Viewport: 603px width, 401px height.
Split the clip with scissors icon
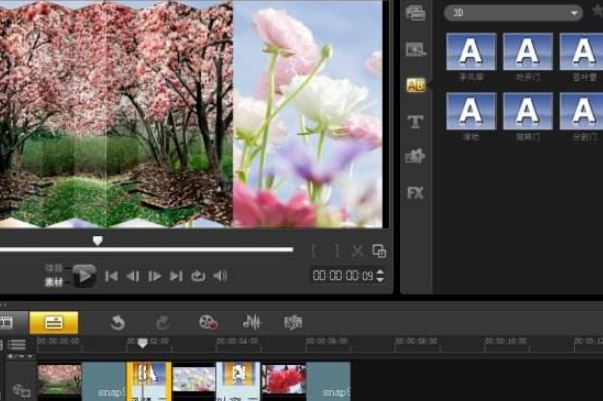(358, 251)
